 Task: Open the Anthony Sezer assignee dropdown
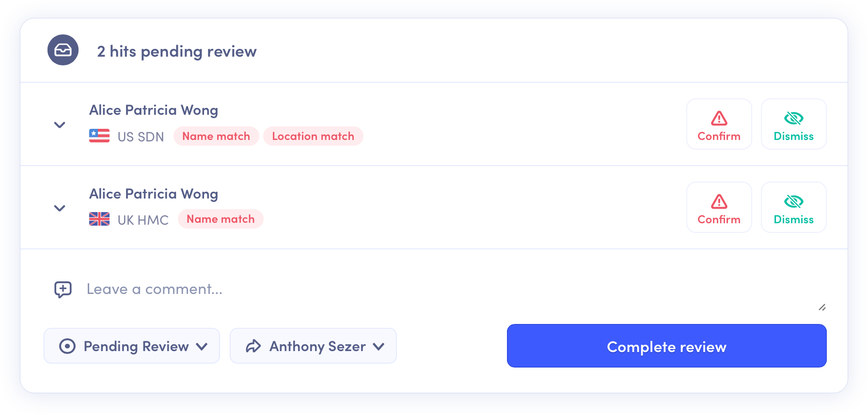coord(313,346)
